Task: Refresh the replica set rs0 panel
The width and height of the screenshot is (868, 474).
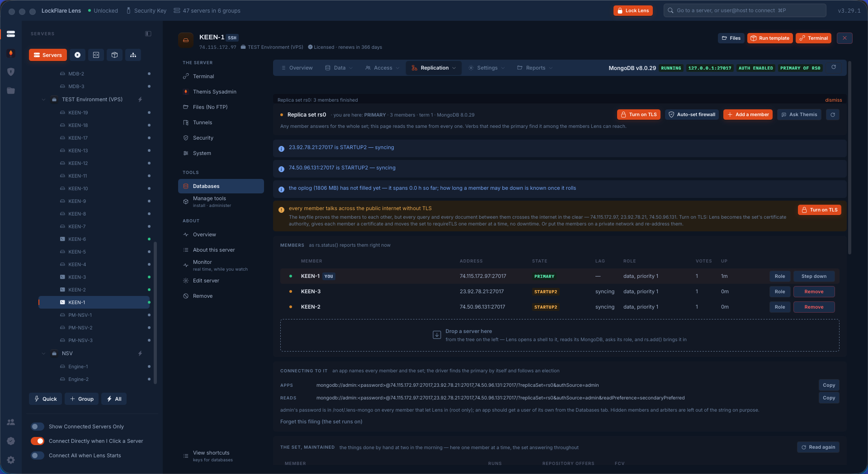Action: pos(833,115)
